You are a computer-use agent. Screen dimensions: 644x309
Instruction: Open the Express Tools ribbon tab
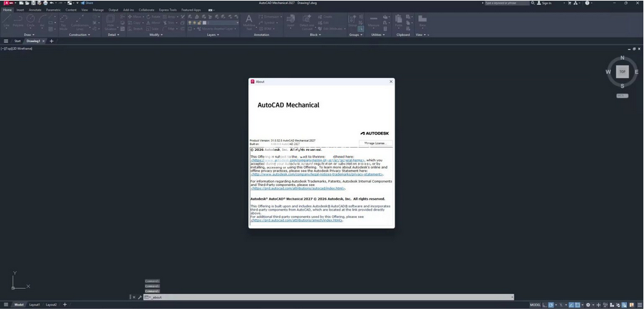tap(167, 10)
